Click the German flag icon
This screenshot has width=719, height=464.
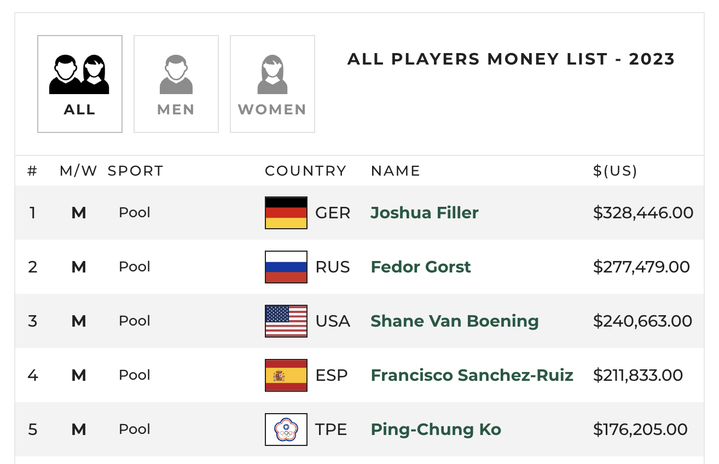286,213
